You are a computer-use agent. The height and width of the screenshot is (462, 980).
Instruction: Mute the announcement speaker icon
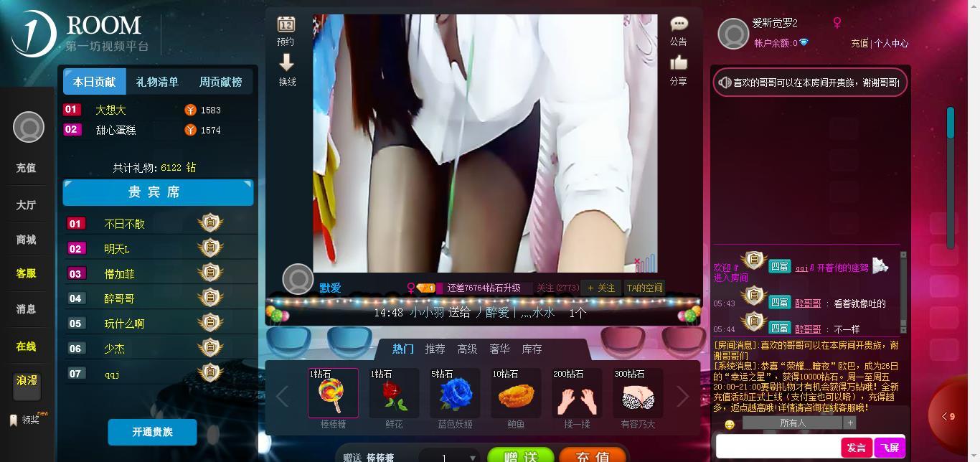click(723, 82)
